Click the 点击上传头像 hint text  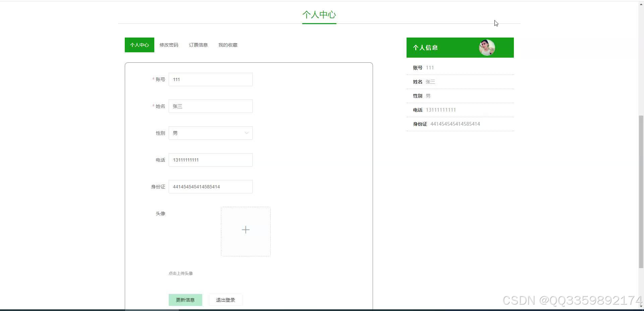tap(181, 273)
